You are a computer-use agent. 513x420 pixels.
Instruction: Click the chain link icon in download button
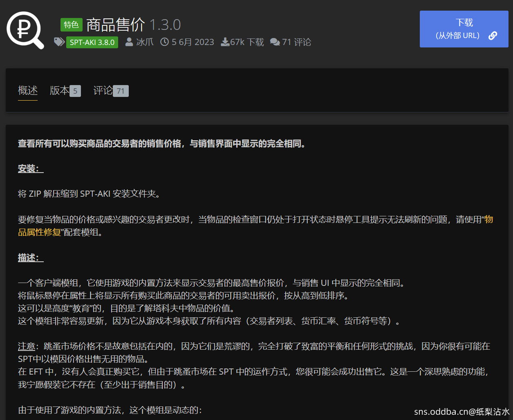coord(493,36)
